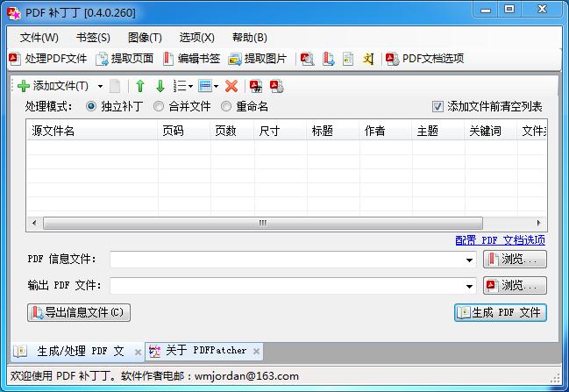Click the 作者 column header

click(386, 131)
